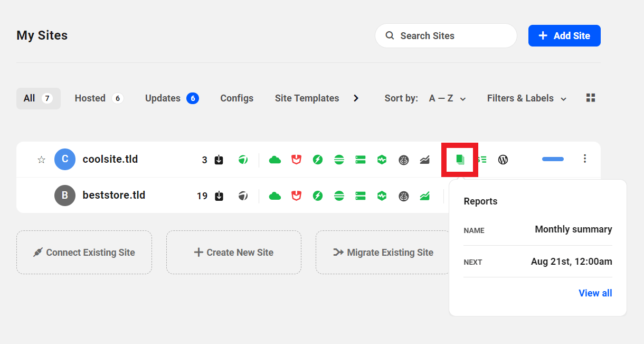Image resolution: width=644 pixels, height=344 pixels.
Task: Switch to the Hosted tab
Action: click(x=90, y=98)
